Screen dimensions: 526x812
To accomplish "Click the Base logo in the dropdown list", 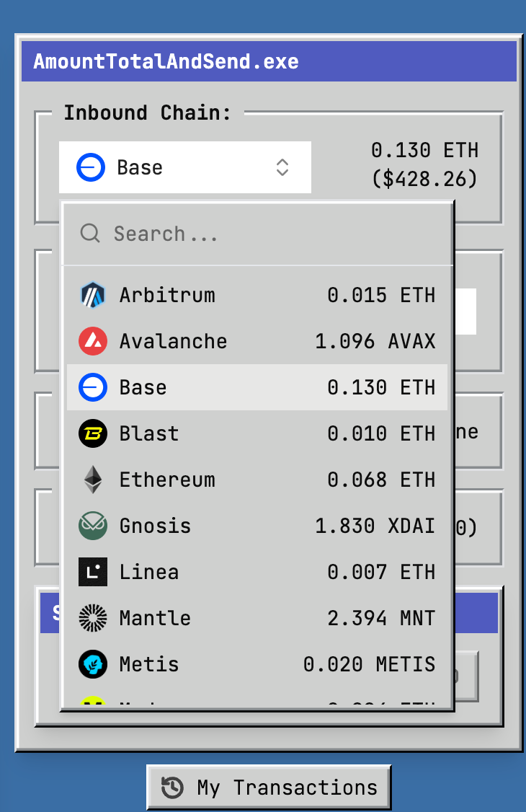I will click(x=93, y=387).
